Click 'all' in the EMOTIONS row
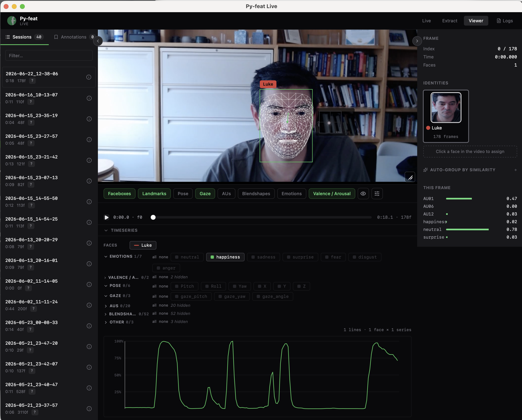 [154, 257]
